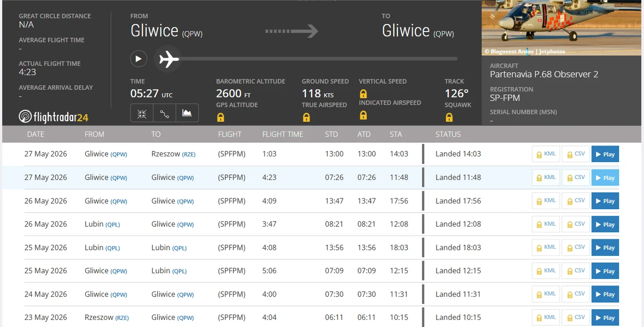
Task: Play the 27 May flight landed 11:48
Action: pos(605,178)
